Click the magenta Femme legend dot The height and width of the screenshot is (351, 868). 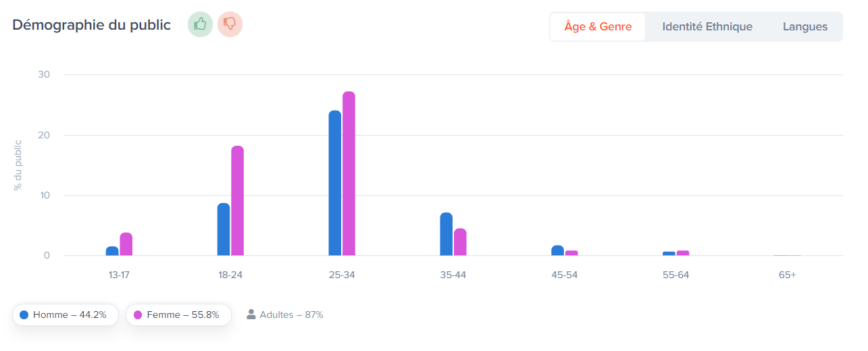(138, 315)
